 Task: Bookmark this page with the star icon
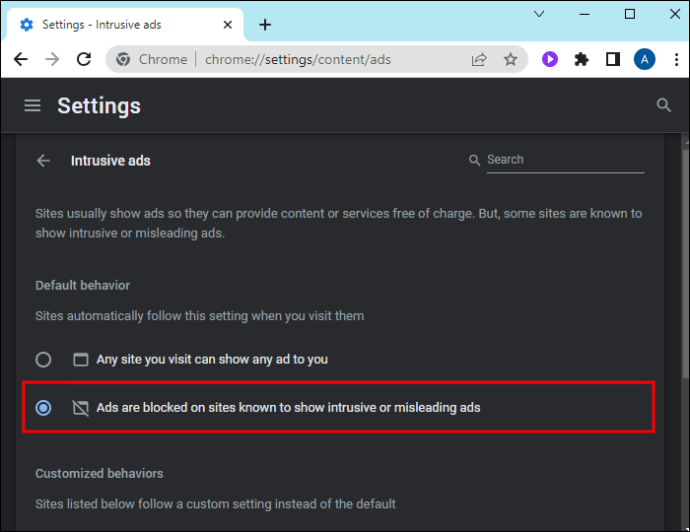pos(511,60)
